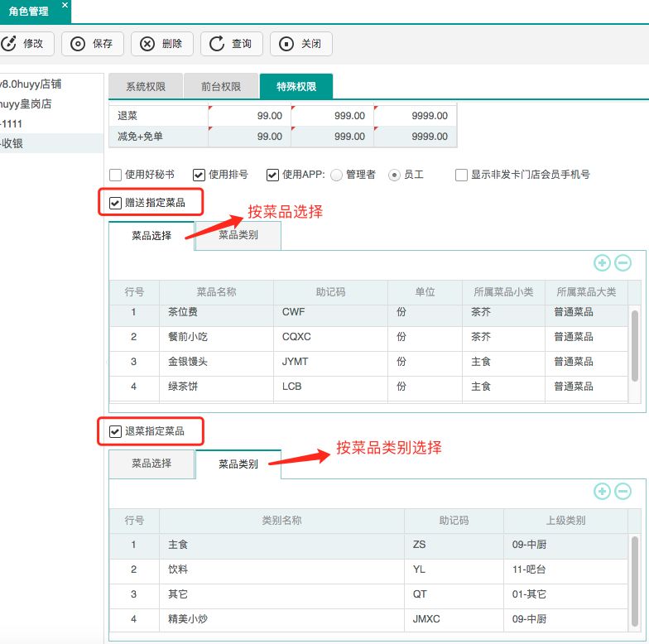Select the 管理者 radio button
The height and width of the screenshot is (644, 649).
[336, 175]
